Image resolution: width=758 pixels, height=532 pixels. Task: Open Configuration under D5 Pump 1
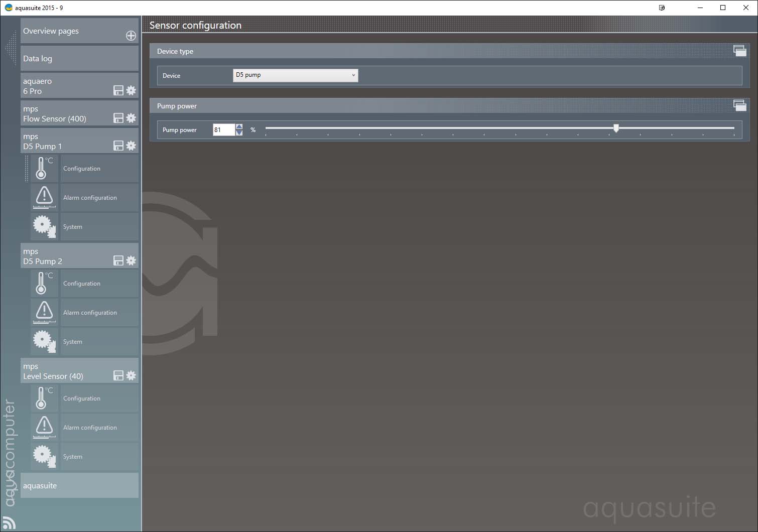coord(99,169)
